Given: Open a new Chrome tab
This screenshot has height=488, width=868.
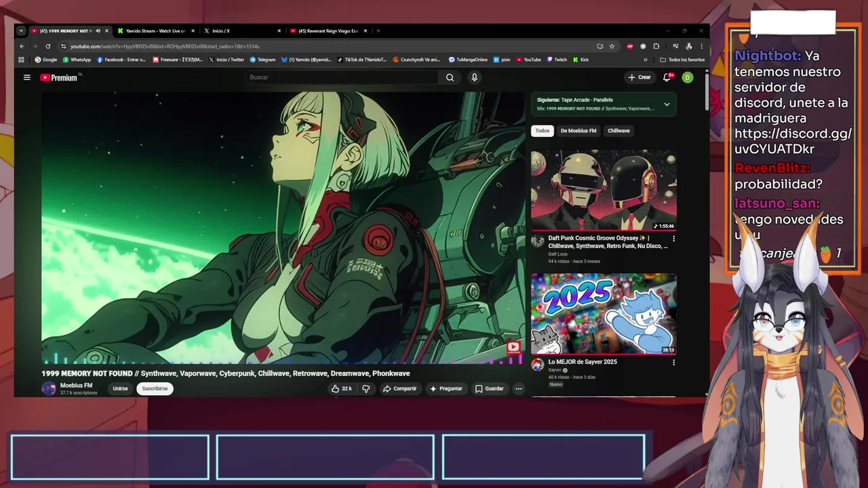Looking at the screenshot, I should 378,30.
